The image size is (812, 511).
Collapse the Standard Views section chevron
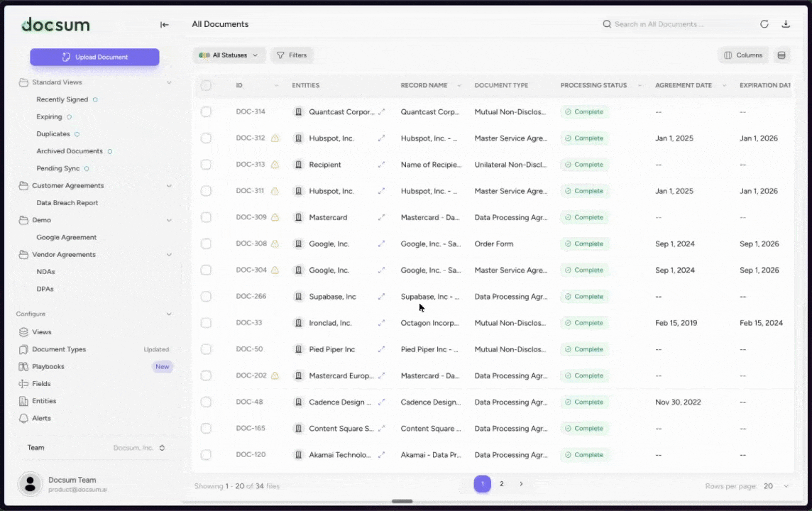pos(169,82)
